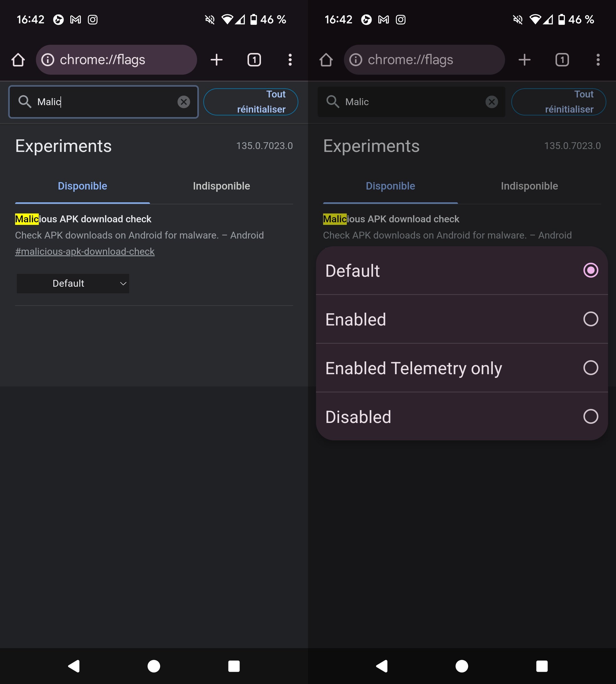Choose Enabled Telemetry only option
616x684 pixels.
click(590, 368)
